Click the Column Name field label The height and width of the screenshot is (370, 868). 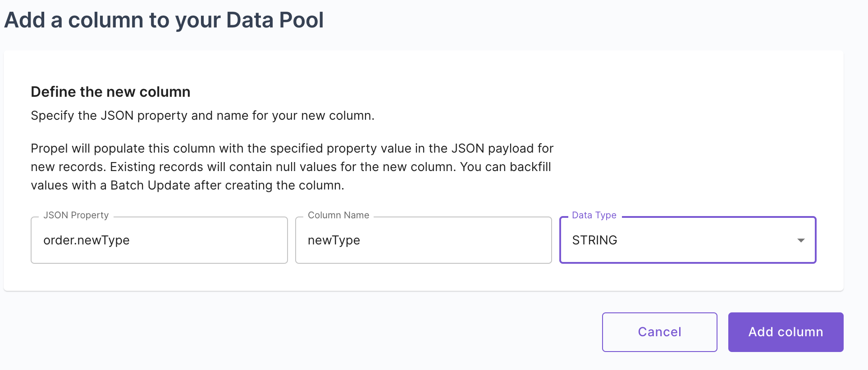(338, 215)
